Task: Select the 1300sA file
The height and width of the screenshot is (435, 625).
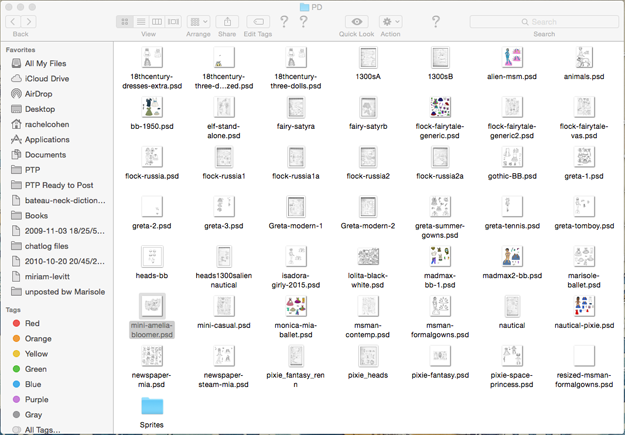Action: [368, 63]
